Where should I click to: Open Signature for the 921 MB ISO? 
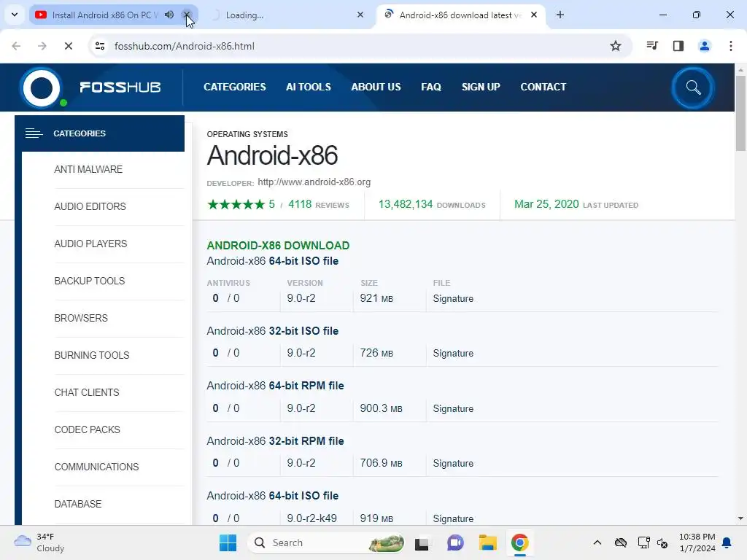pos(453,298)
